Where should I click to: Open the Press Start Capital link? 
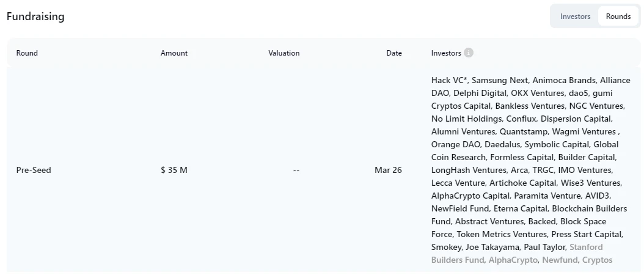tap(587, 234)
